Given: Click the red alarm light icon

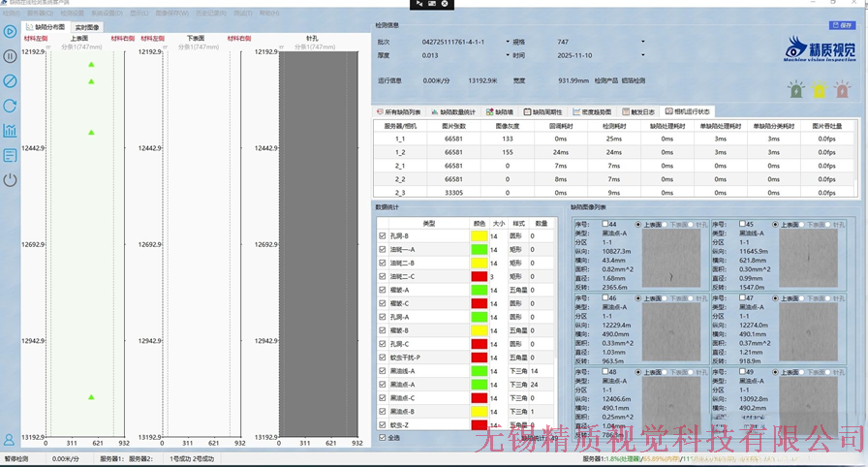Looking at the screenshot, I should [842, 90].
